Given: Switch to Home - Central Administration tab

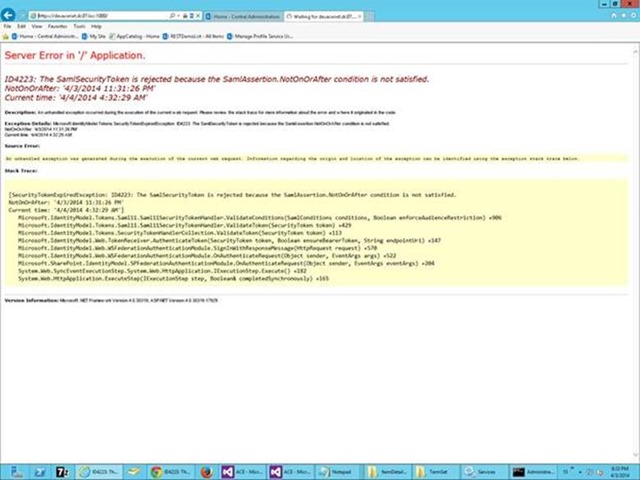Looking at the screenshot, I should 243,16.
